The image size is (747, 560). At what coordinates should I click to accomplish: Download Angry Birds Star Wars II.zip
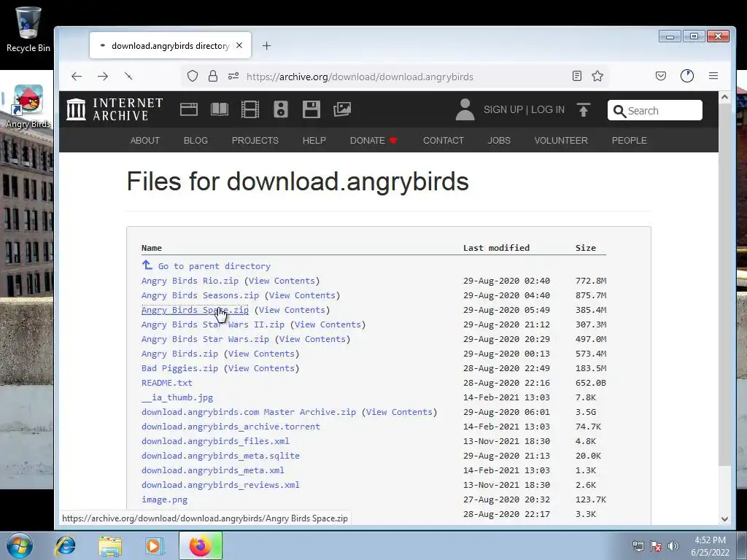tap(212, 324)
